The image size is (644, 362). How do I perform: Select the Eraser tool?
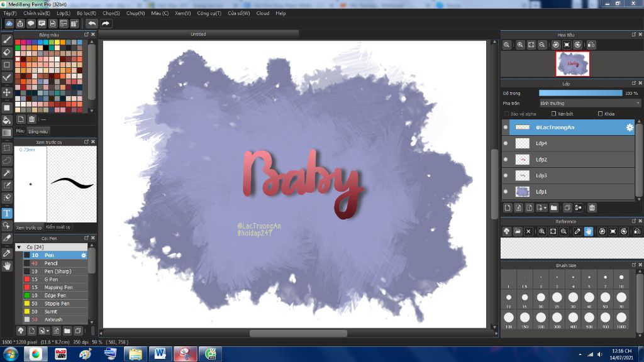[x=7, y=52]
